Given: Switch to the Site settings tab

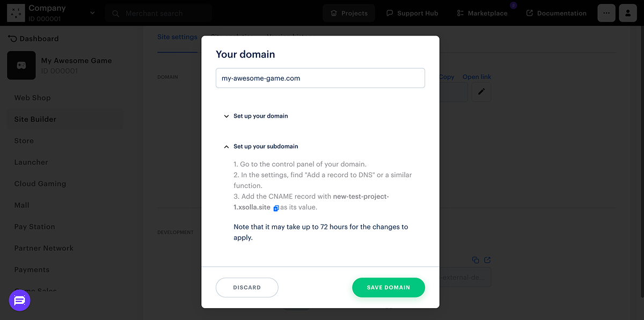Looking at the screenshot, I should click(x=177, y=37).
